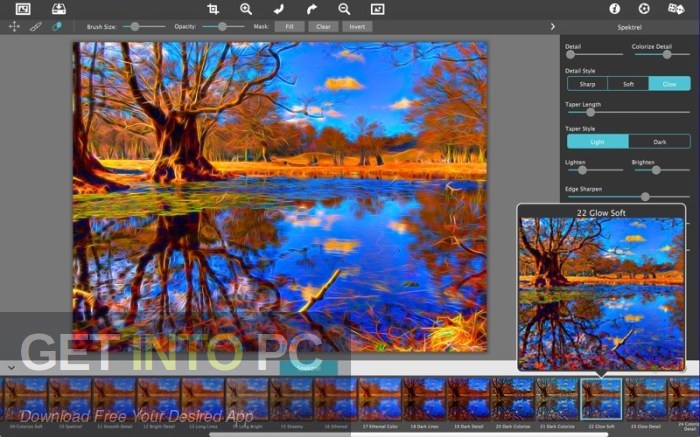Click the preset strip horizontal scrollbar

pos(408,434)
